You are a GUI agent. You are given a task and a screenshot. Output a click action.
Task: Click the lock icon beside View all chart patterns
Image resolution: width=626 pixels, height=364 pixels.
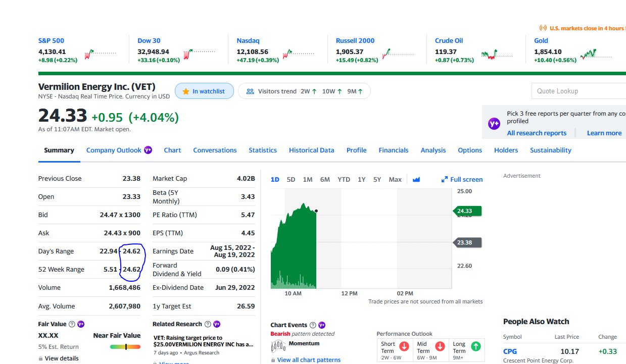click(x=273, y=360)
